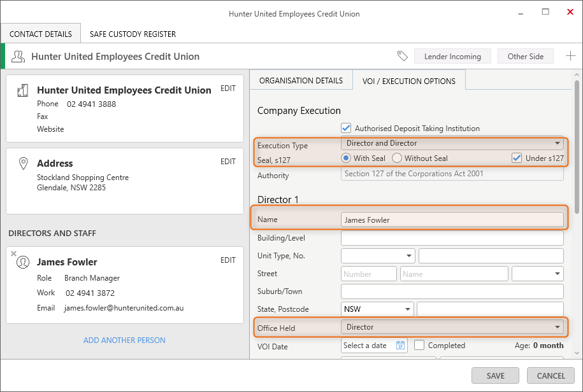
Task: Open the street type dropdown
Action: (537, 274)
